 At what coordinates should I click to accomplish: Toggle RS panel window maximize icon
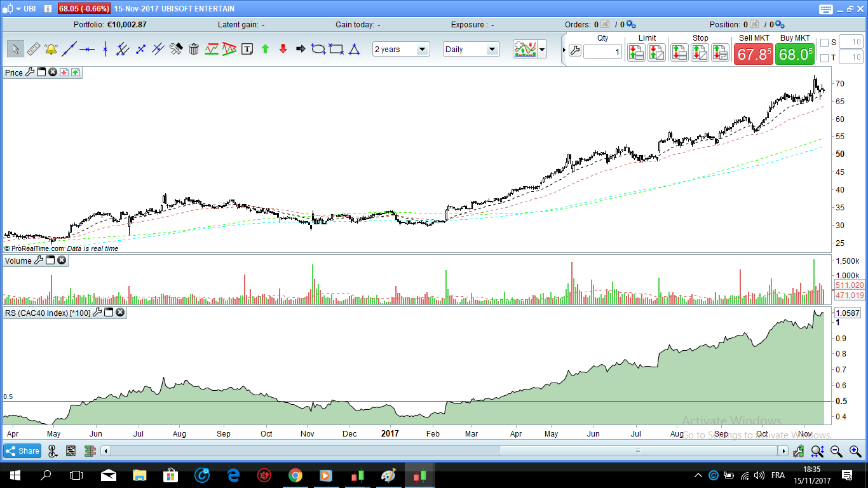(109, 313)
